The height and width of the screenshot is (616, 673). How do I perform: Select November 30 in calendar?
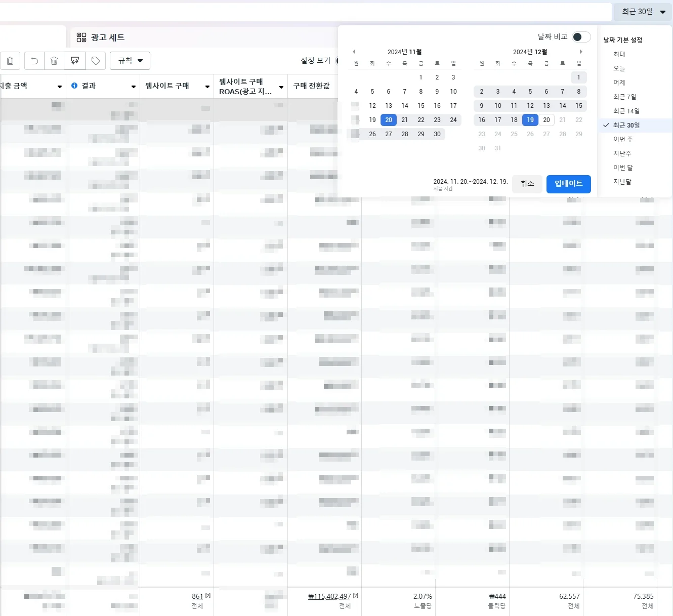point(437,134)
